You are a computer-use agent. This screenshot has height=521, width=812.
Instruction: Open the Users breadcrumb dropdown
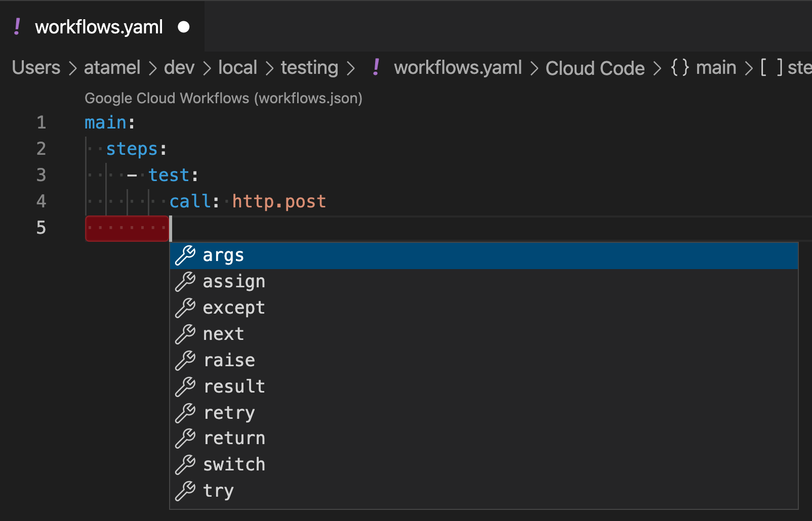[x=36, y=68]
